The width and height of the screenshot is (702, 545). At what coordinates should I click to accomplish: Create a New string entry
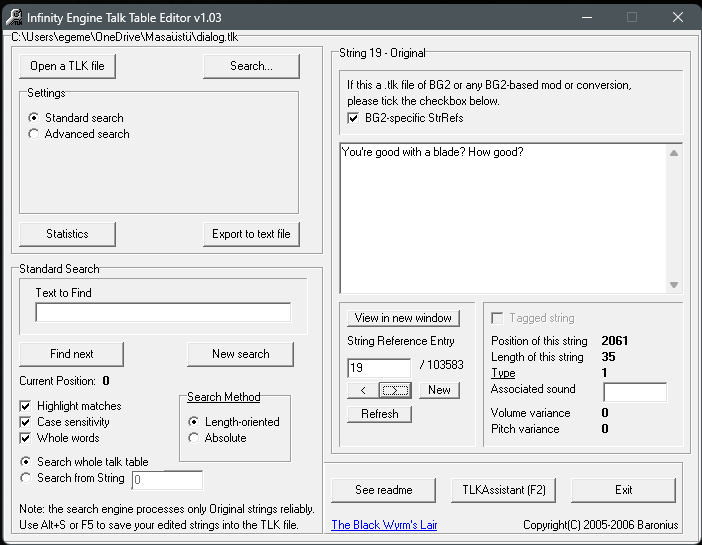click(x=439, y=390)
